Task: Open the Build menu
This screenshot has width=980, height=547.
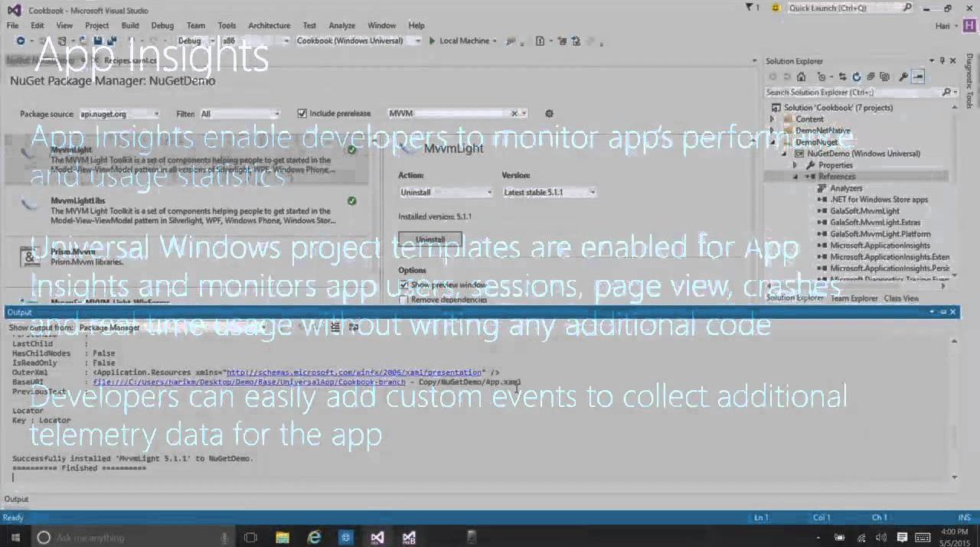Action: point(130,25)
